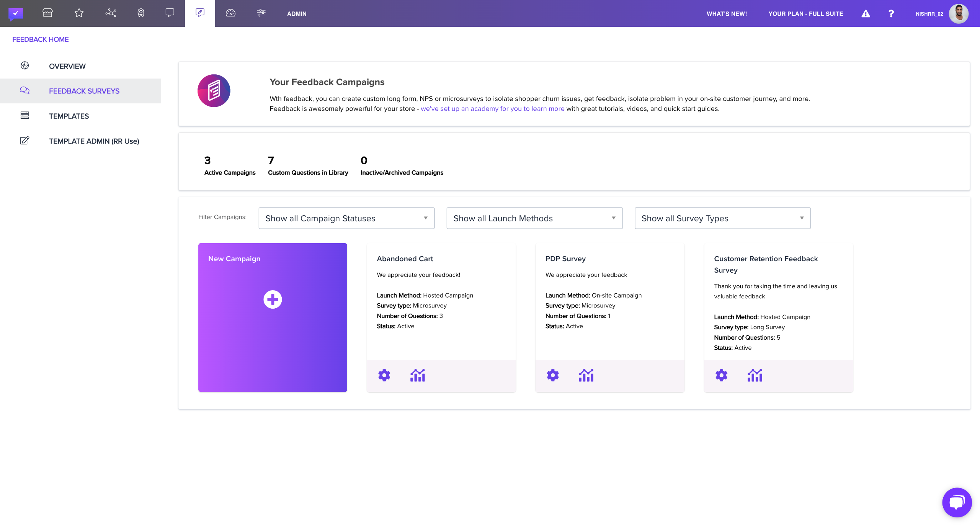Open analytics for Customer Retention Feedback Survey
The width and height of the screenshot is (980, 525).
(x=755, y=375)
